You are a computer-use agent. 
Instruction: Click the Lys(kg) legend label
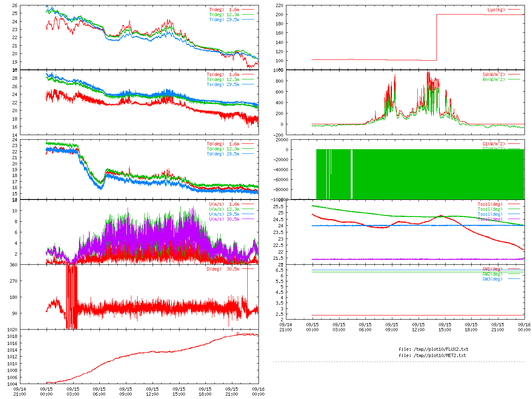tap(496, 10)
